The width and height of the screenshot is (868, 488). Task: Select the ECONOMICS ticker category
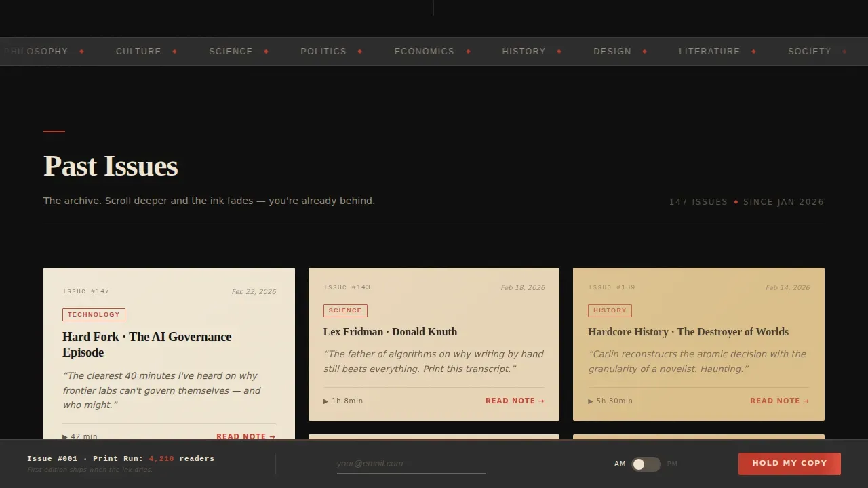(425, 52)
